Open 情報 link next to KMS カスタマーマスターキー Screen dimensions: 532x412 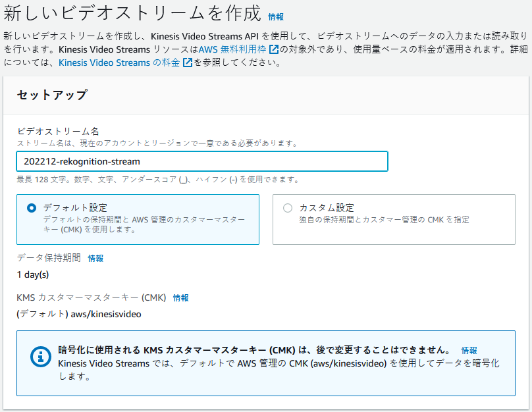181,298
